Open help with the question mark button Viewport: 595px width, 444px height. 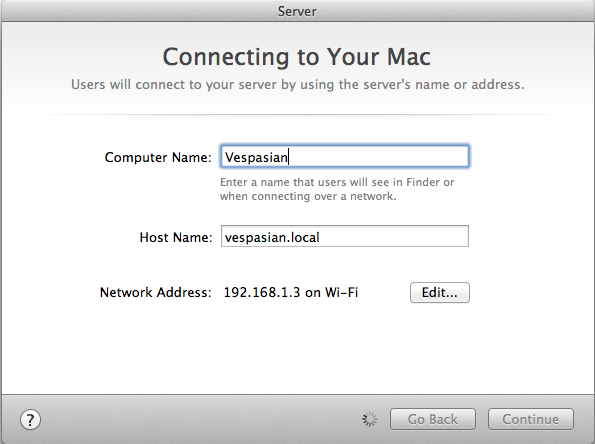pyautogui.click(x=30, y=420)
